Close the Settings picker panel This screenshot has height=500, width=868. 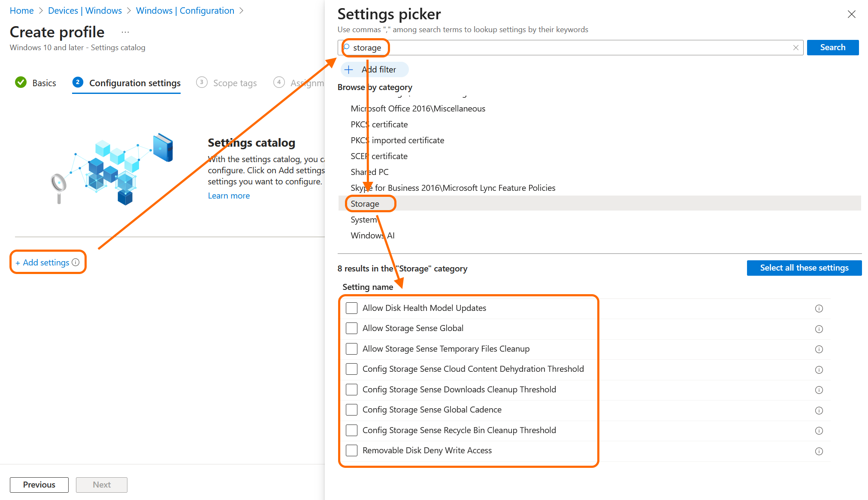pyautogui.click(x=851, y=14)
